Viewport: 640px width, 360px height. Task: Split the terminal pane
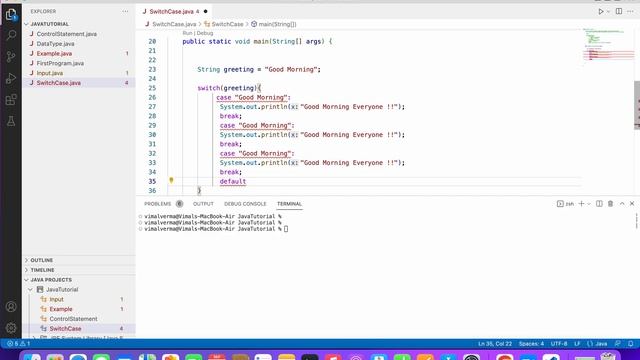coord(599,204)
